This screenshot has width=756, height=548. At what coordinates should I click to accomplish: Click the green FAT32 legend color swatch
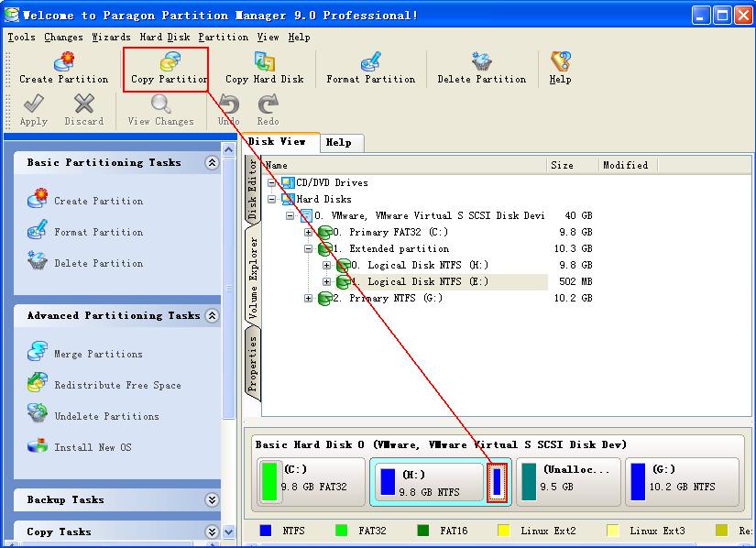click(342, 531)
